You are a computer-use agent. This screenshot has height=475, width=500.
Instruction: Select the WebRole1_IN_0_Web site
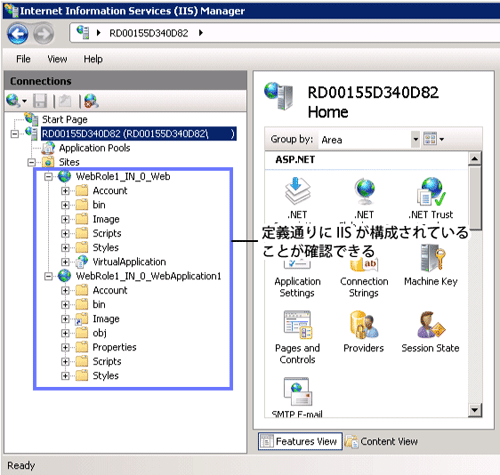click(x=123, y=176)
